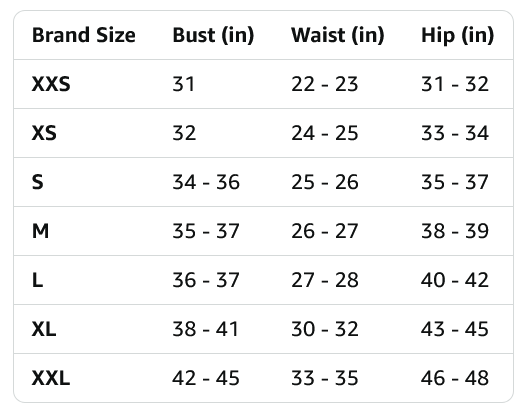Click the XXS bust value 31
Viewport: 522px width, 412px height.
[183, 84]
